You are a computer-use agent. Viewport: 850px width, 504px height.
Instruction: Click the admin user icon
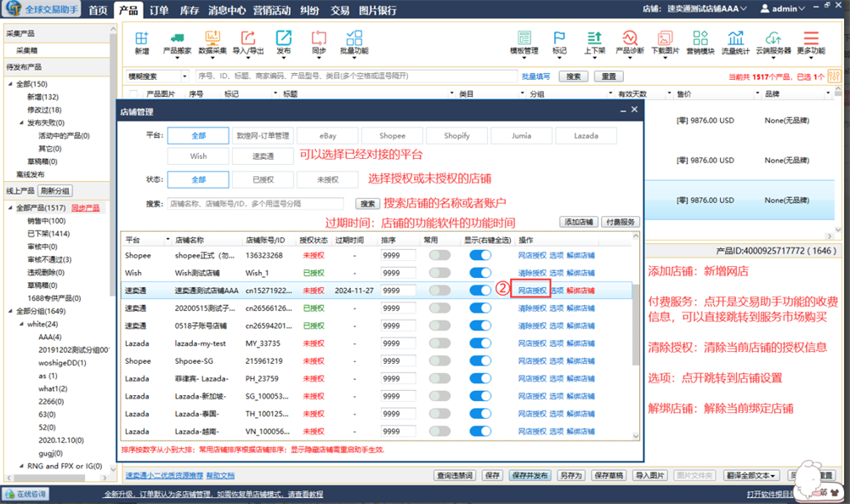765,8
